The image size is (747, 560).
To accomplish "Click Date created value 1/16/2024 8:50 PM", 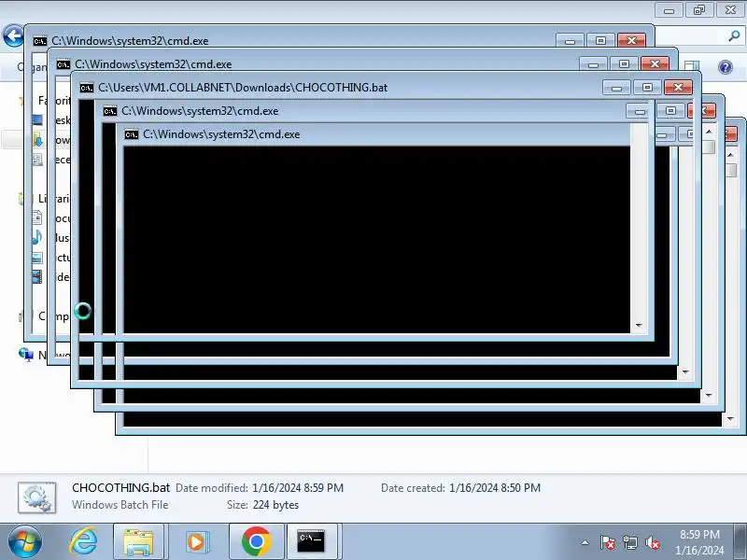I will (x=495, y=488).
